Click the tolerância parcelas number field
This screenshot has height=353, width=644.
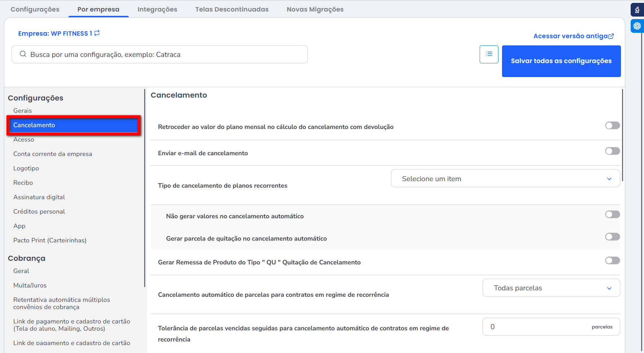coord(537,327)
